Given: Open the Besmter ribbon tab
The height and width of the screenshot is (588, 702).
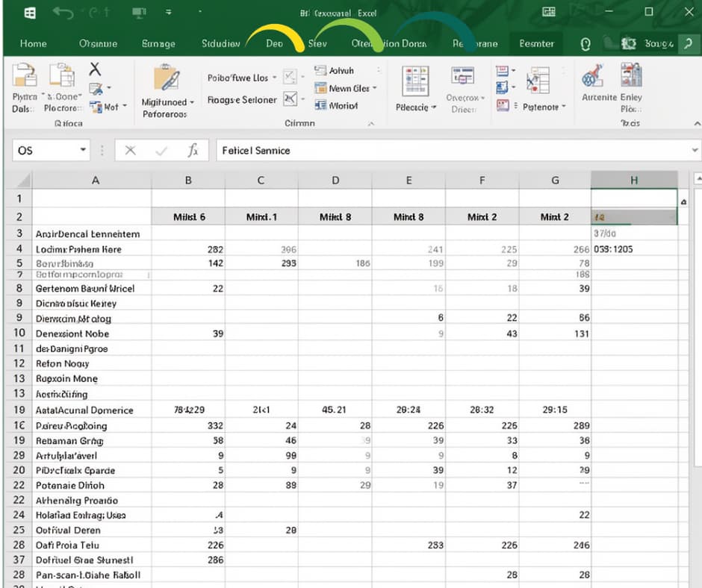Looking at the screenshot, I should [x=536, y=44].
